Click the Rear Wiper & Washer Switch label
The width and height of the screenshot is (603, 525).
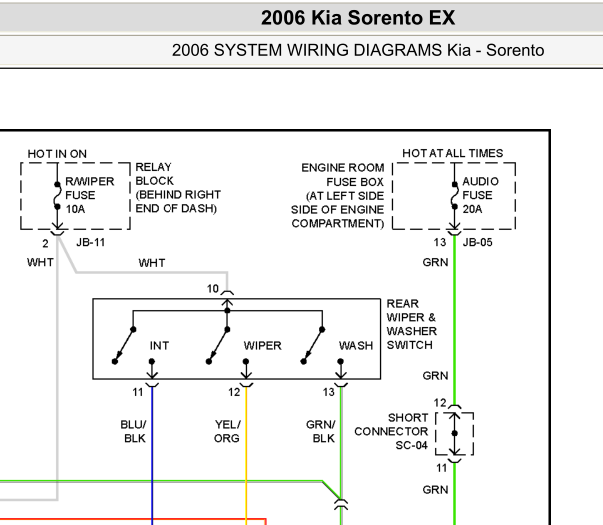click(x=411, y=324)
